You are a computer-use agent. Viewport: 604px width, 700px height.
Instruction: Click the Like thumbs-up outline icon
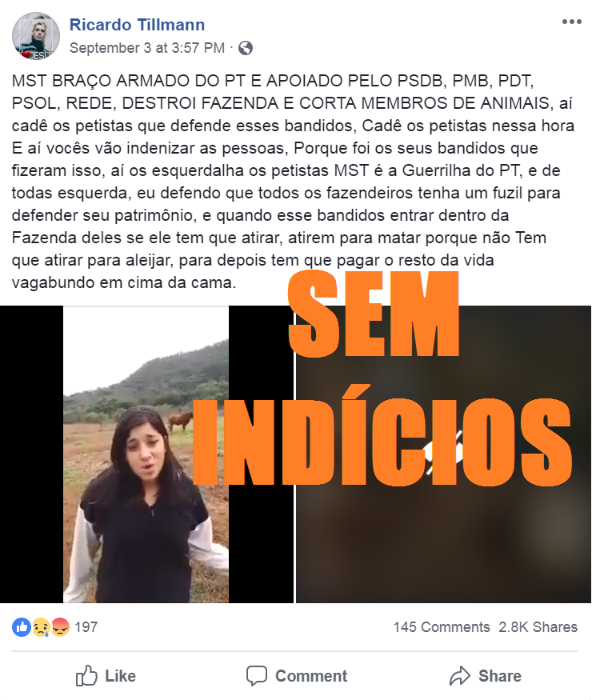pyautogui.click(x=86, y=675)
